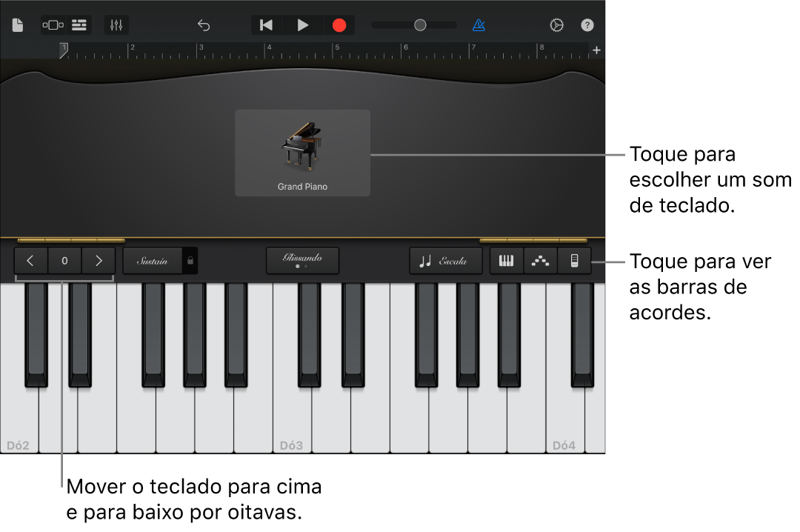This screenshot has height=532, width=800.
Task: Open the Escala scale picker
Action: [x=445, y=261]
